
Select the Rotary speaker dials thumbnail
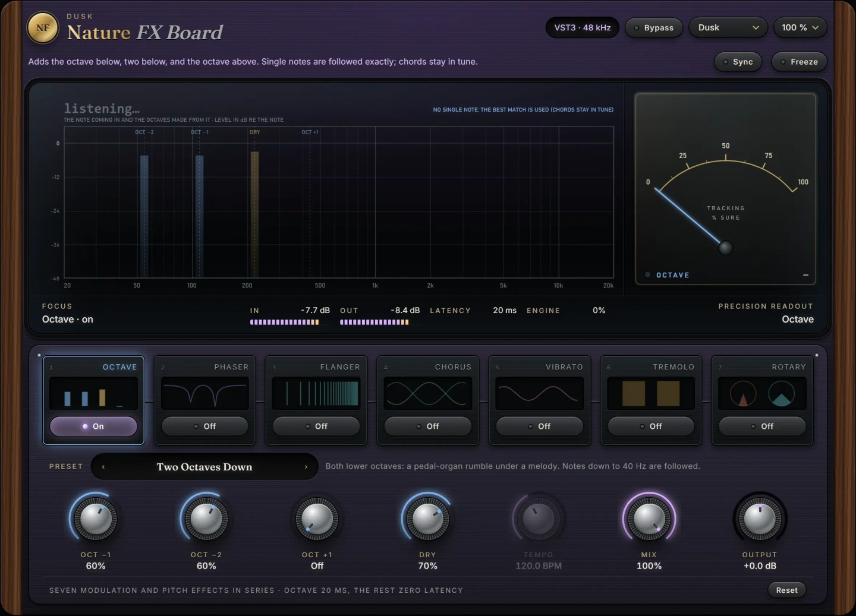(x=762, y=394)
